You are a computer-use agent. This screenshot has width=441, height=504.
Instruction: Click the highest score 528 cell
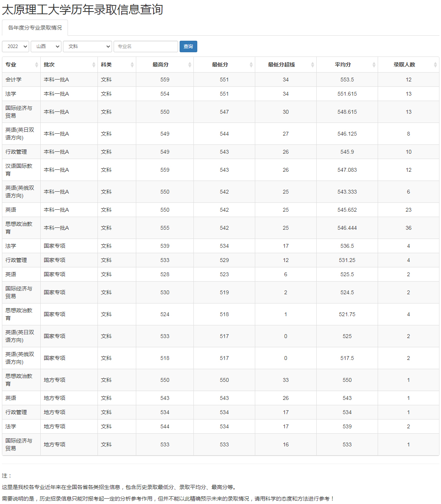tap(165, 274)
